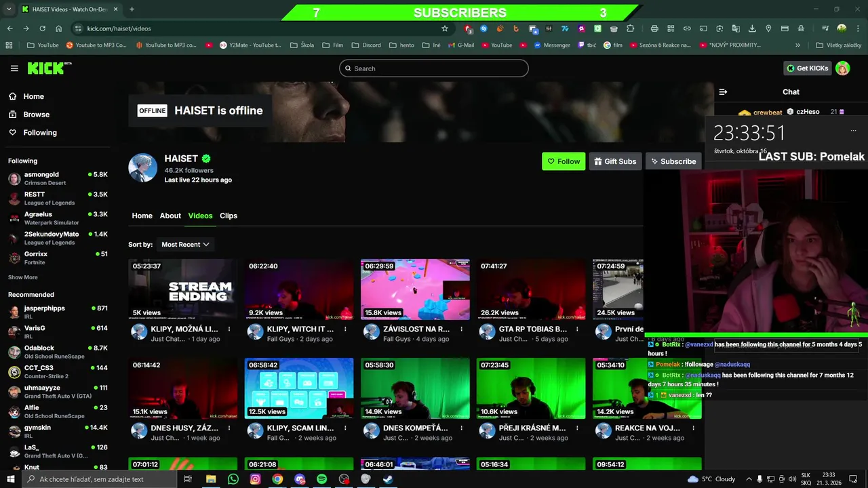The width and height of the screenshot is (868, 488).
Task: Open jasperphipps recommended channel
Action: pyautogui.click(x=58, y=312)
